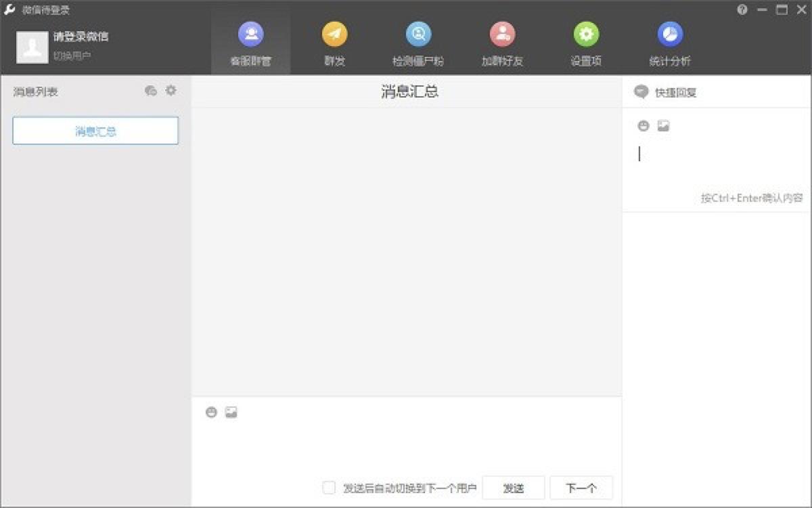812x508 pixels.
Task: Click the 发送 send button
Action: pos(513,488)
